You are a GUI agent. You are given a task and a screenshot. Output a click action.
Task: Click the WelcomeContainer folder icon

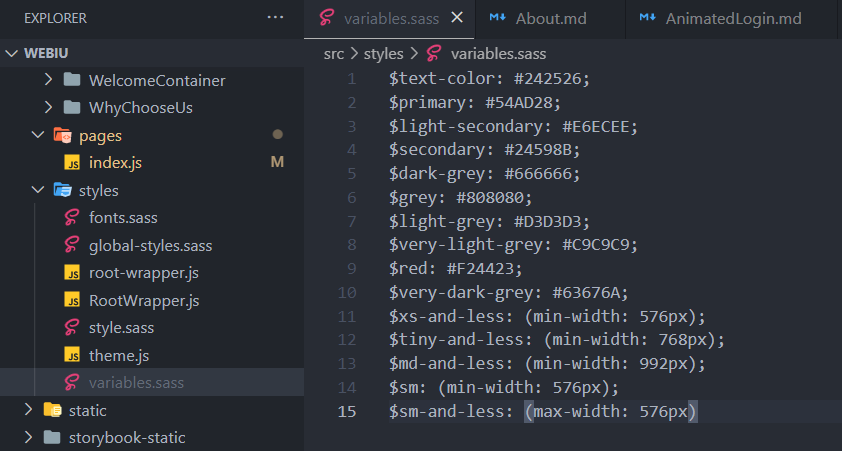click(x=72, y=80)
